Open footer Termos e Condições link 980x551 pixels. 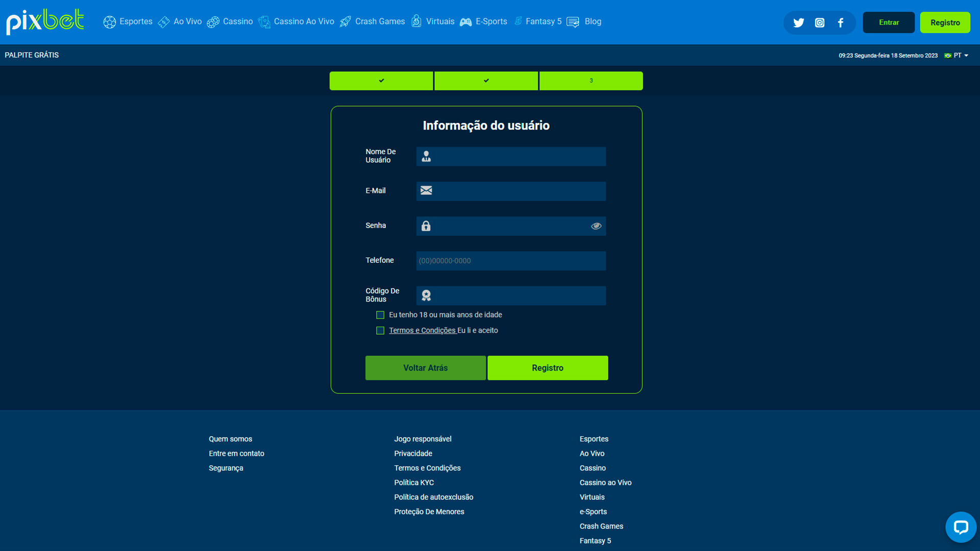click(x=427, y=468)
